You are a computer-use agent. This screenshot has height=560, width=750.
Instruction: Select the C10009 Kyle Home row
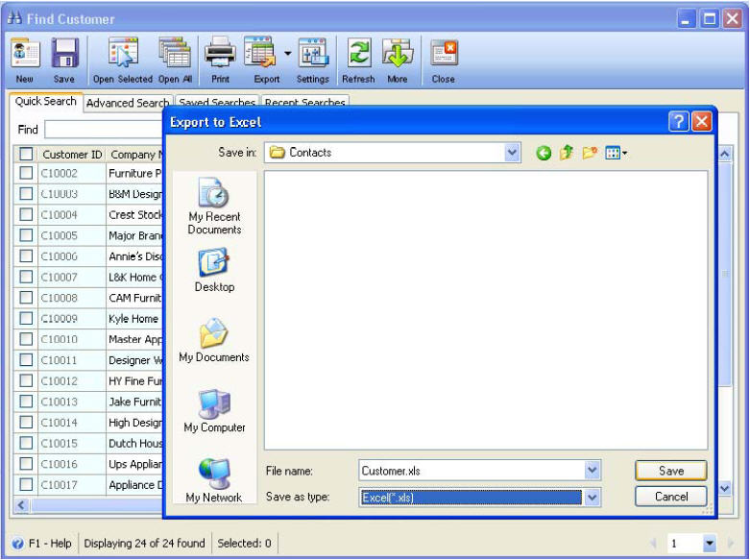[x=88, y=319]
